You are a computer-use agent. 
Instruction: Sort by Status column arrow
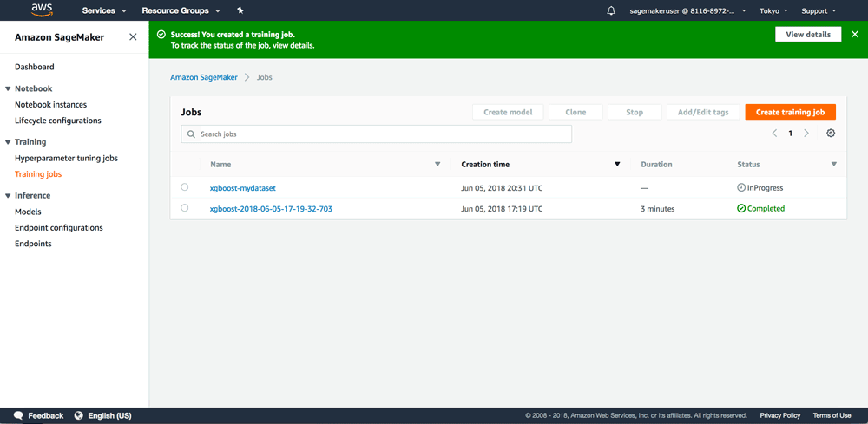coord(833,164)
